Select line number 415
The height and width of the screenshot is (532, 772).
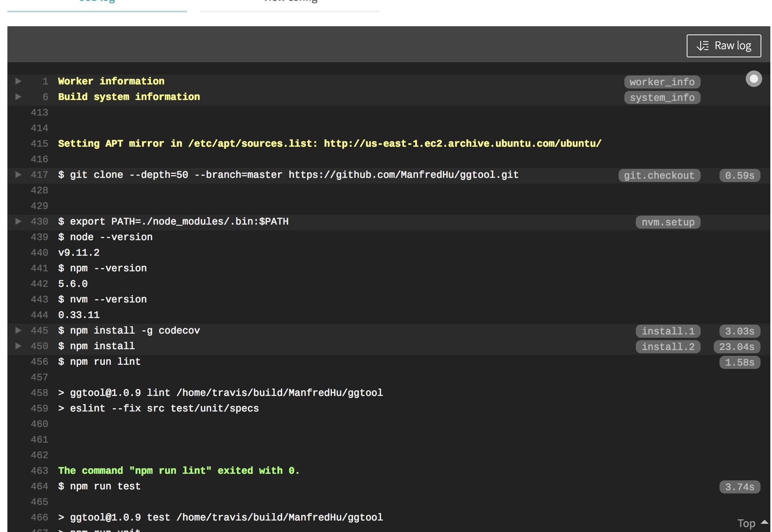pos(39,143)
